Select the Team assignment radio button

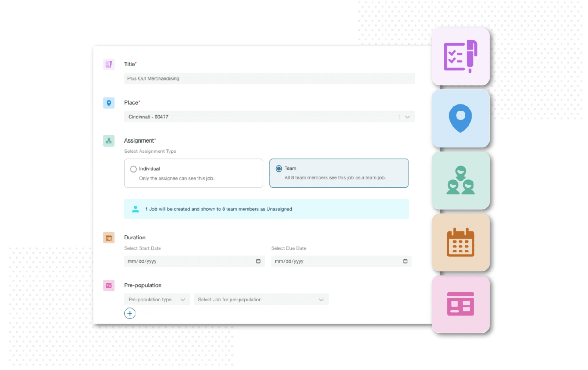click(279, 169)
